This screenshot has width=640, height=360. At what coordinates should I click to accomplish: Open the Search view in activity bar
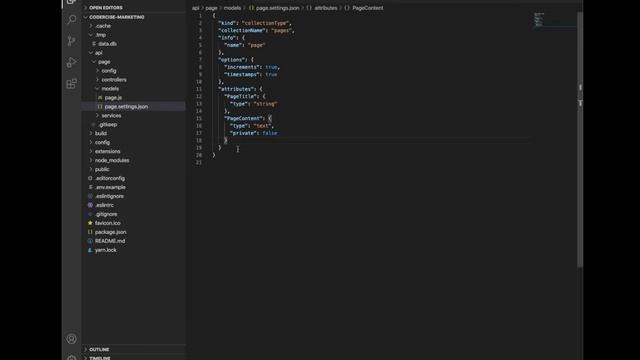click(x=71, y=19)
